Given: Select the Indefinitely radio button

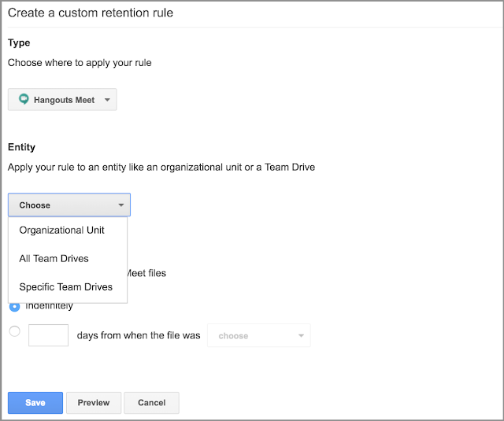Looking at the screenshot, I should 14,305.
